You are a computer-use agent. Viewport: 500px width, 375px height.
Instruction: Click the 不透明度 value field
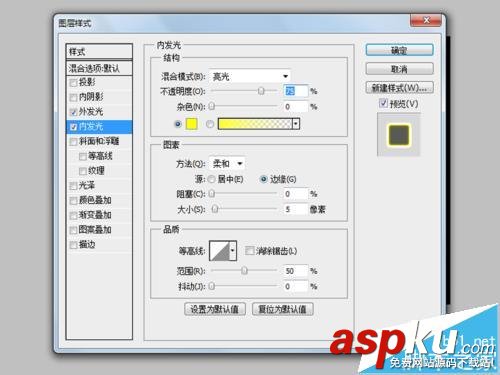point(296,91)
